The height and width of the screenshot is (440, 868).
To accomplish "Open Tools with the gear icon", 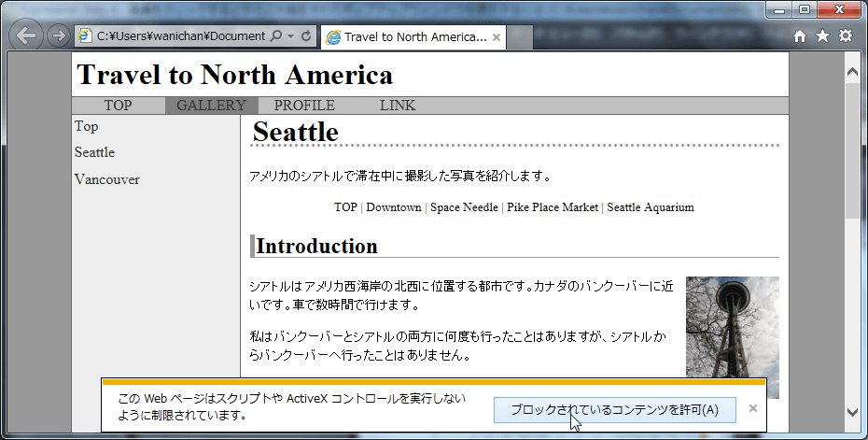I will click(846, 36).
